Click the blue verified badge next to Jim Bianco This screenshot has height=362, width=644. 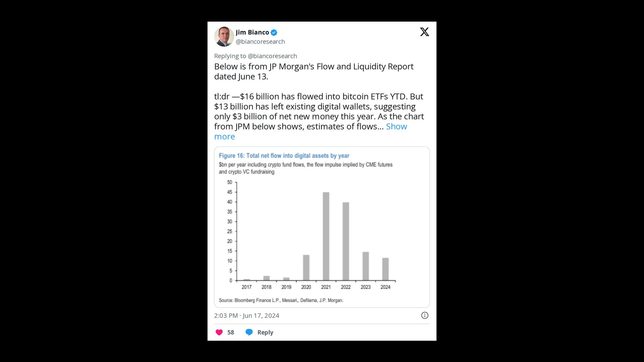274,32
